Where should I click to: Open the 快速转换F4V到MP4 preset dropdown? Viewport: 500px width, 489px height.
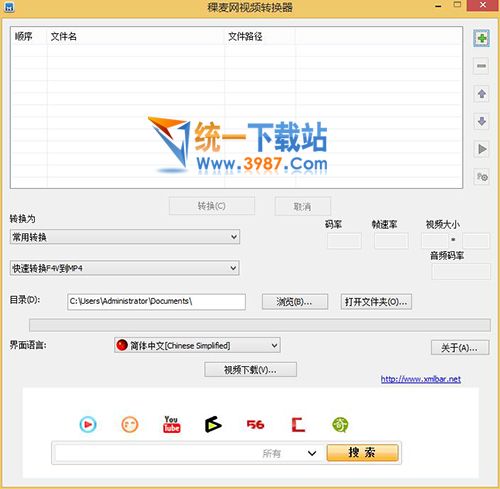[125, 268]
